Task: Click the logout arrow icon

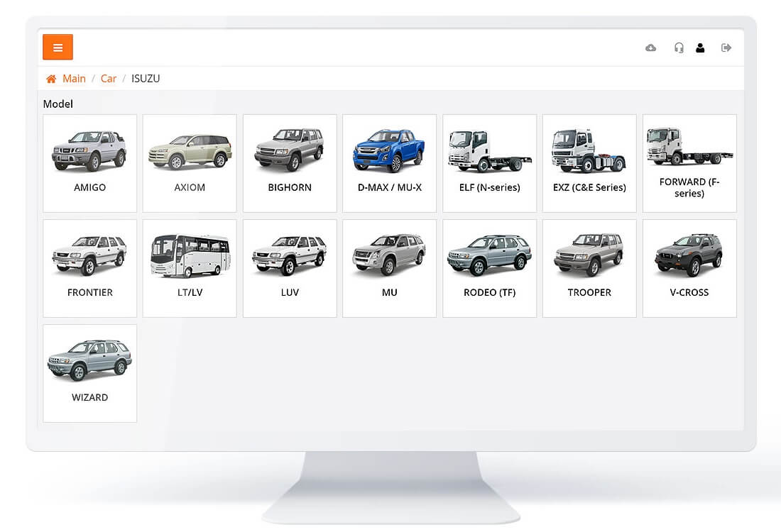Action: [x=726, y=48]
